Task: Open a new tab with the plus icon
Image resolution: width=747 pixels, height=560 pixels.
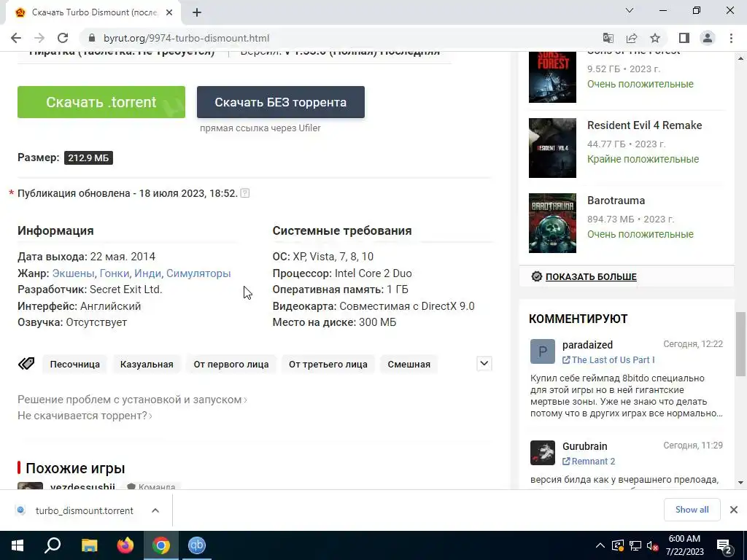Action: [197, 13]
